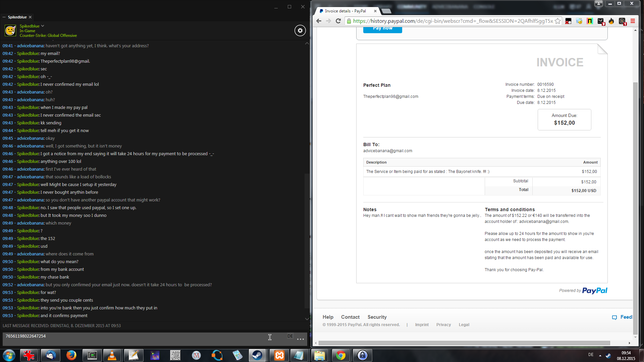Open Chrome hamburger menu
The width and height of the screenshot is (644, 362).
tap(633, 21)
